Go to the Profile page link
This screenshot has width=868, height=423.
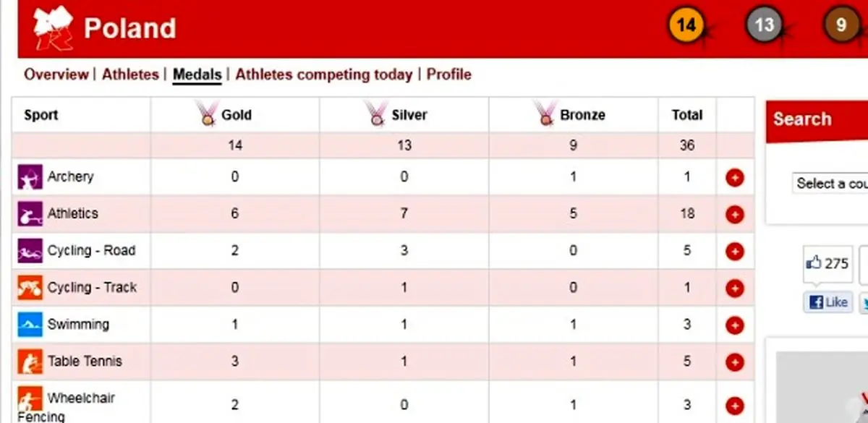point(448,74)
